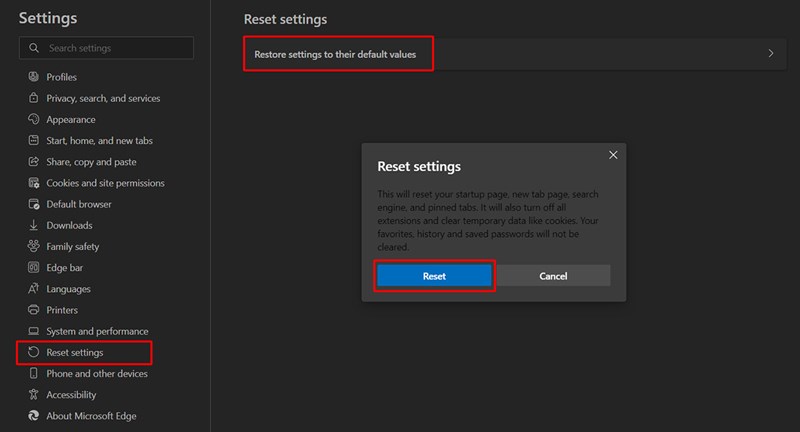
Task: Click the Search settings field
Action: tap(106, 48)
